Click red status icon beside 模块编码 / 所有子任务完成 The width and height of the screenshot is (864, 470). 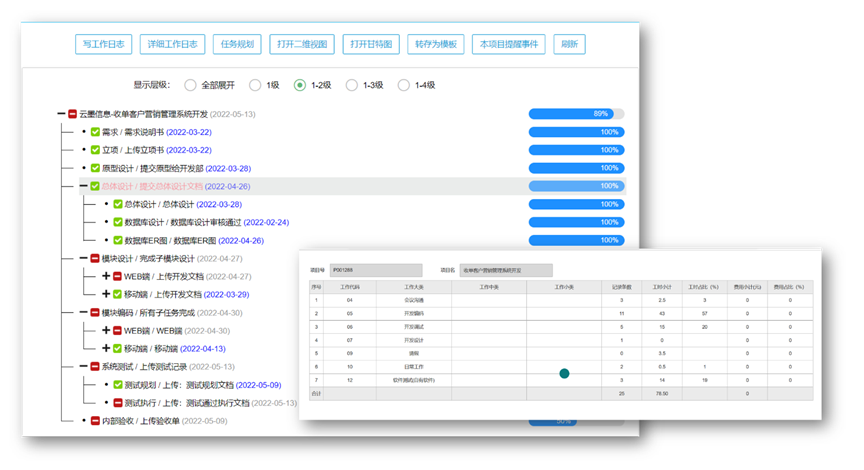click(95, 312)
